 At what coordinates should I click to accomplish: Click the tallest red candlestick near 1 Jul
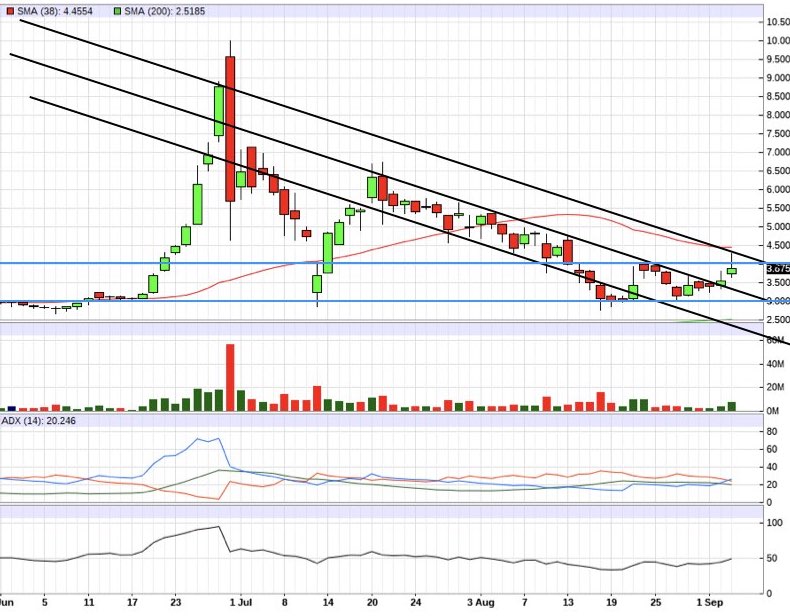[x=230, y=128]
